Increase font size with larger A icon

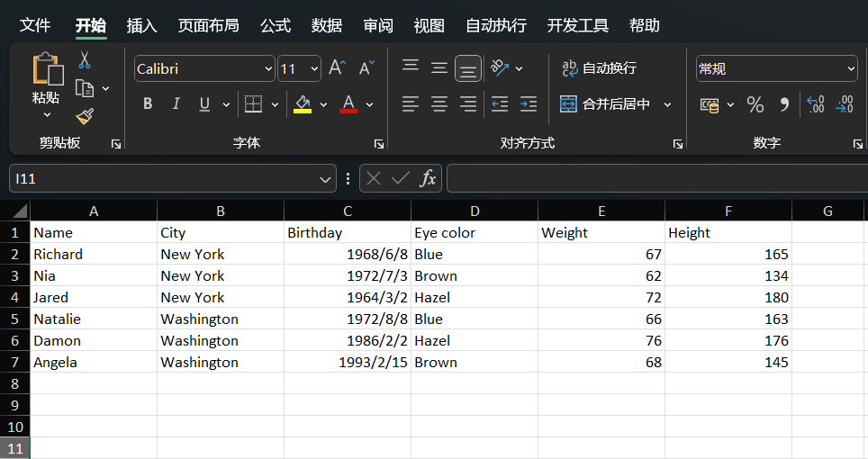(337, 68)
